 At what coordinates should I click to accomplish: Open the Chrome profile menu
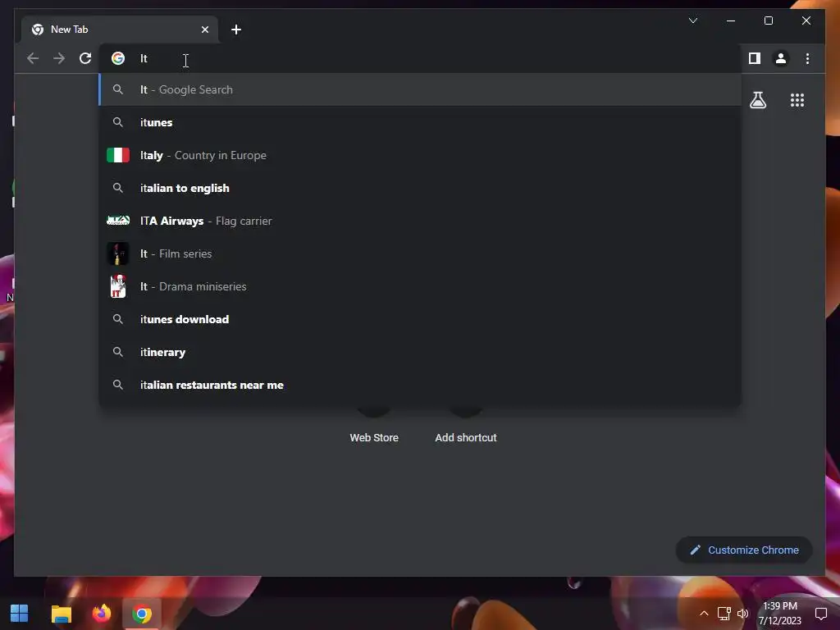click(781, 58)
